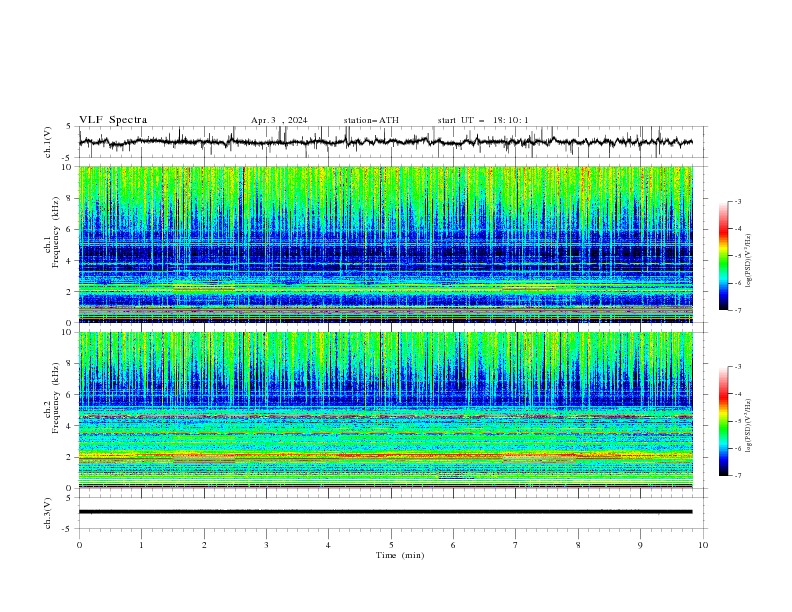The image size is (792, 612).
Task: Click the "4" kHz tick on ch.2 axis
Action: tap(70, 426)
